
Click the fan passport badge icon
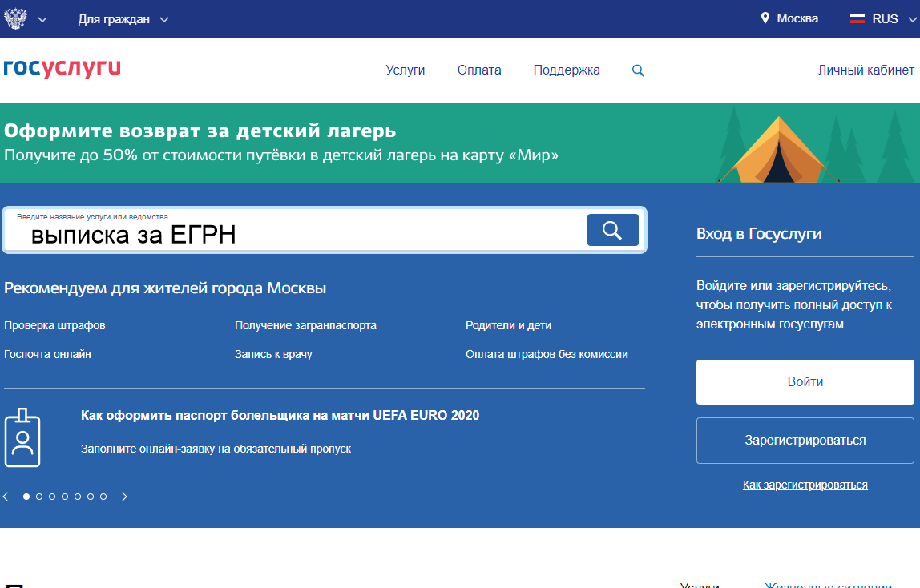point(22,437)
